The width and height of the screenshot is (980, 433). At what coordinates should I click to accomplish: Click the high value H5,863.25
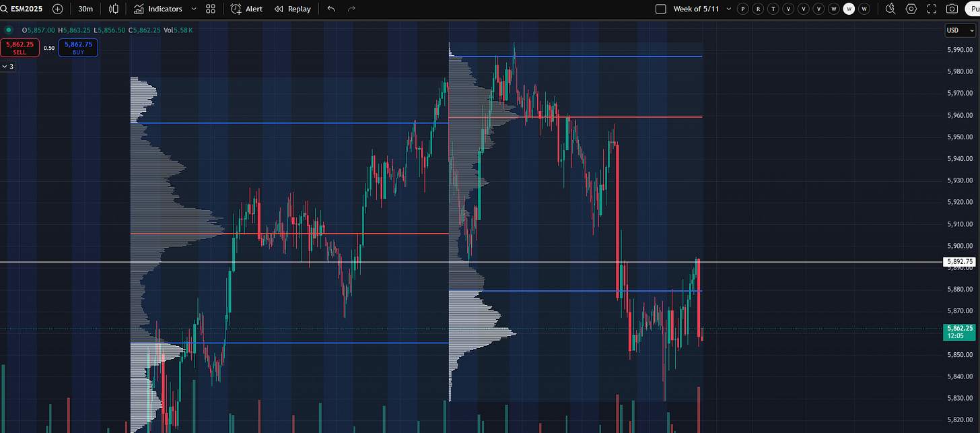click(75, 30)
